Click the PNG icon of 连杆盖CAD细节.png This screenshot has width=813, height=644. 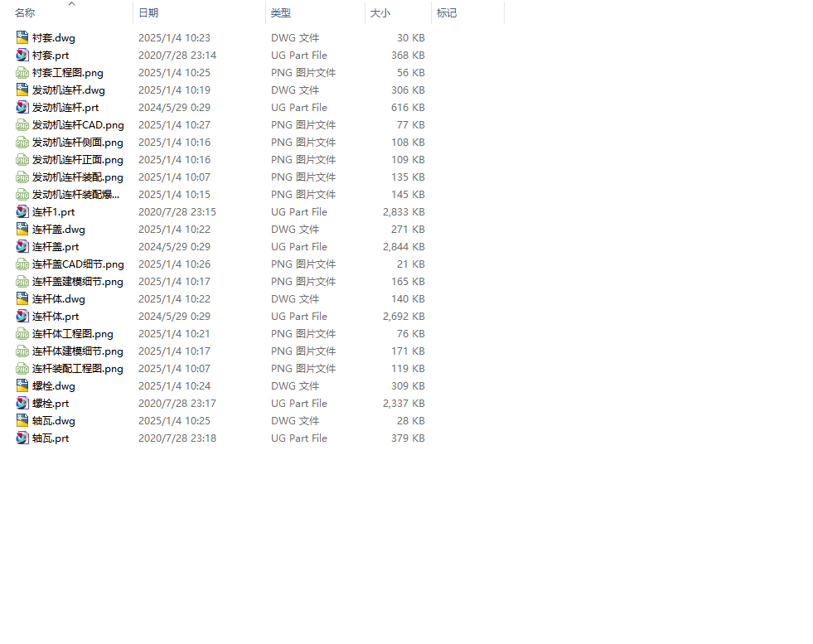[22, 264]
